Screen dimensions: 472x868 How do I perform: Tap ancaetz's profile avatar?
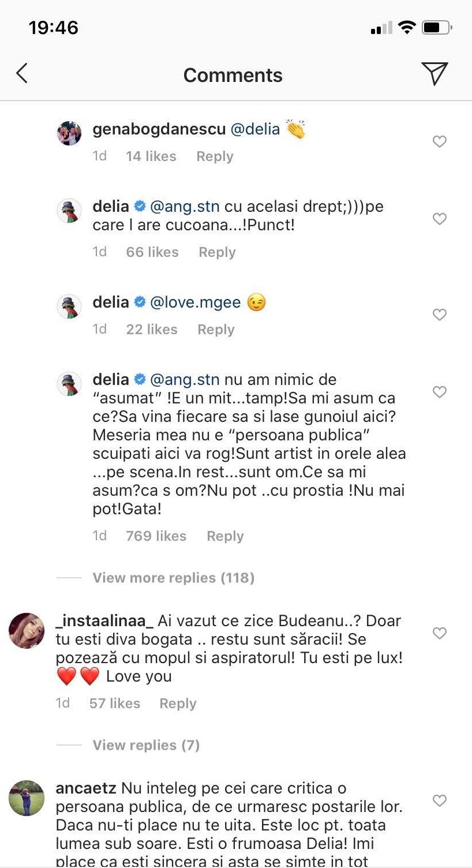pyautogui.click(x=27, y=798)
